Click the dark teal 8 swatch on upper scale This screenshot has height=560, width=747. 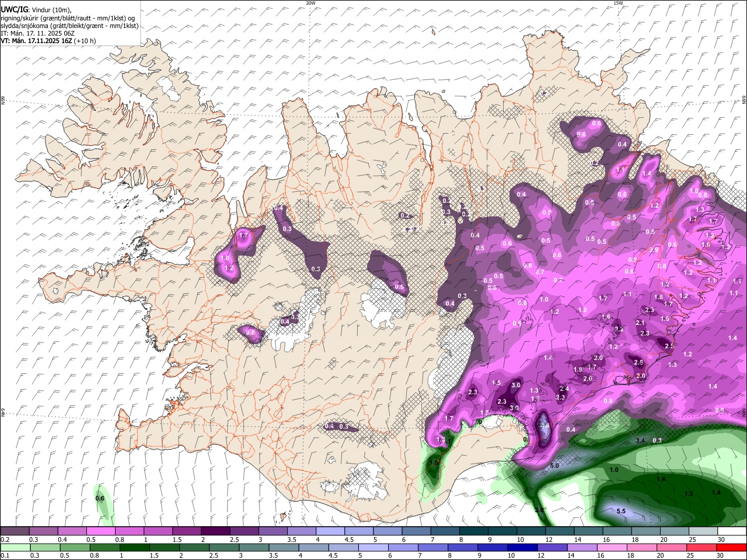[x=474, y=531]
